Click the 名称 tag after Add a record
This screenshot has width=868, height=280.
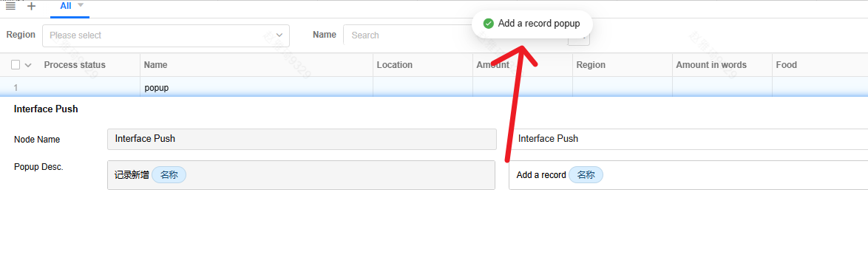click(x=586, y=175)
